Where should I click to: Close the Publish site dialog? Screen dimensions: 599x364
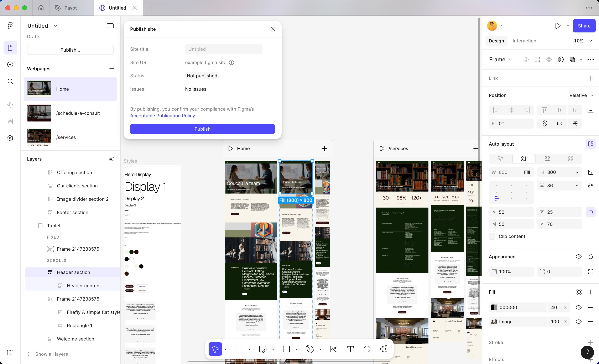click(273, 29)
